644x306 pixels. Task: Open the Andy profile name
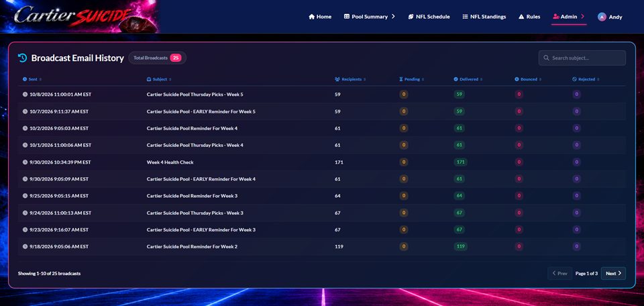click(x=616, y=17)
